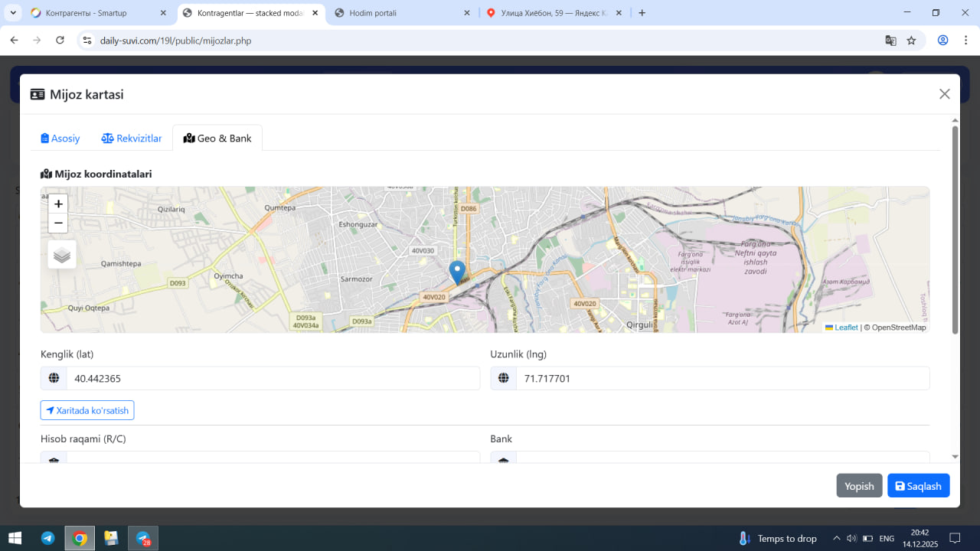This screenshot has width=980, height=551.
Task: Click the Kenglik (lat) input field
Action: 273,379
